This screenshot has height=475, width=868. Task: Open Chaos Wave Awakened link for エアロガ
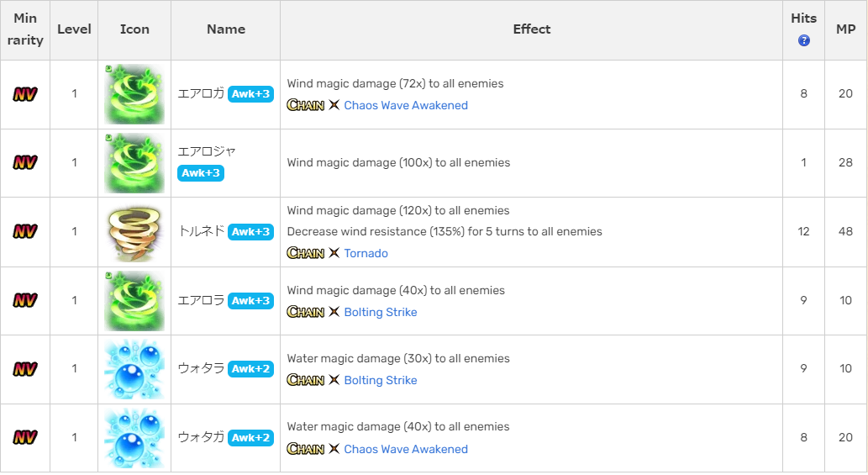tap(406, 105)
